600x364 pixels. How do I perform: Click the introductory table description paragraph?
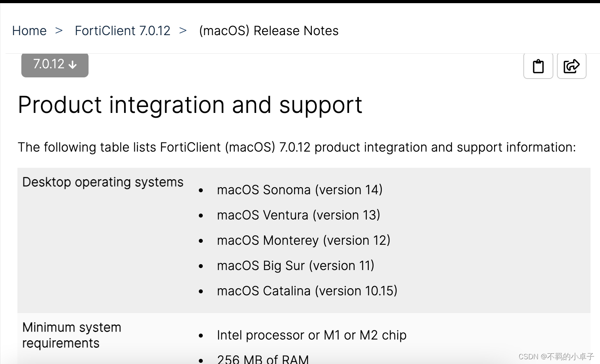click(x=297, y=147)
